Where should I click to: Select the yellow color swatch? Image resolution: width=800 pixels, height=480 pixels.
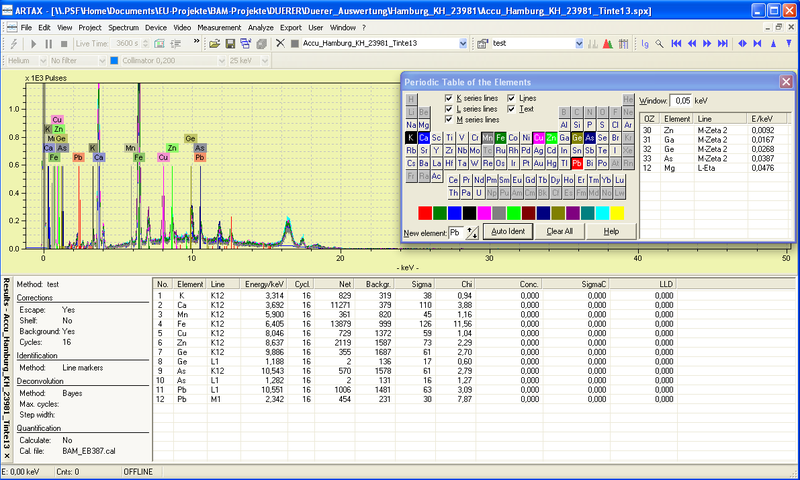click(617, 213)
